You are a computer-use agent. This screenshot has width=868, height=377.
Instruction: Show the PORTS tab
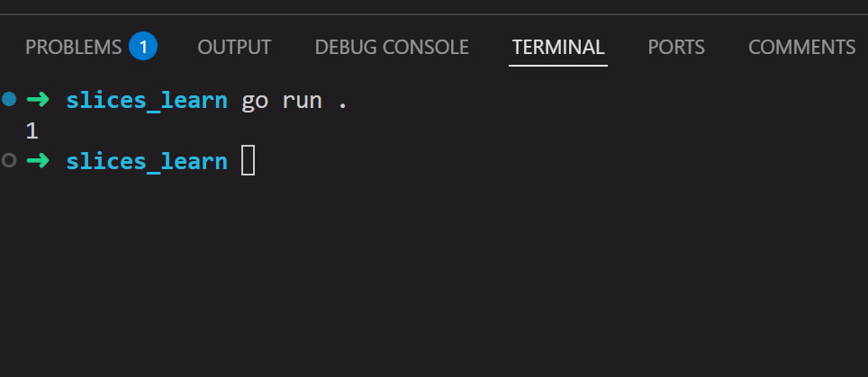pos(676,47)
